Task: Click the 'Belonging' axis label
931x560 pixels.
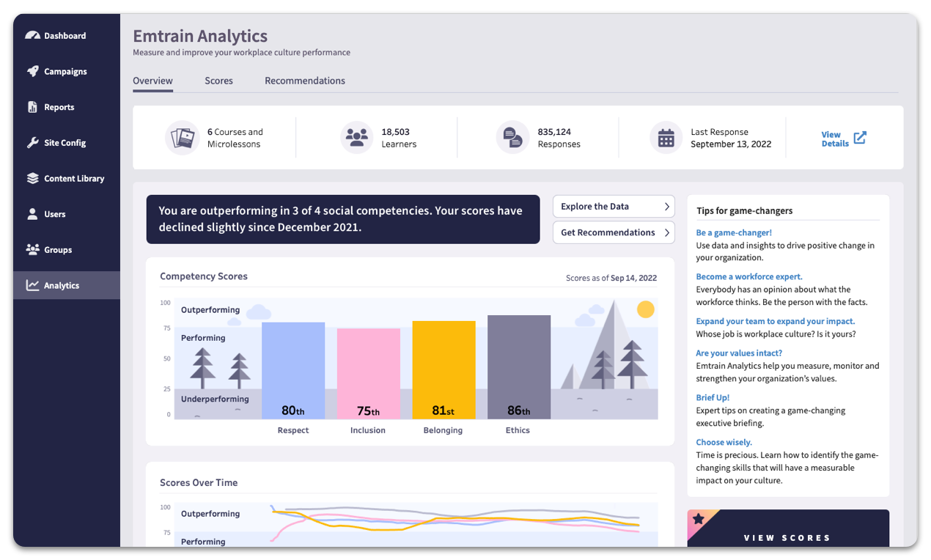Action: [x=443, y=430]
